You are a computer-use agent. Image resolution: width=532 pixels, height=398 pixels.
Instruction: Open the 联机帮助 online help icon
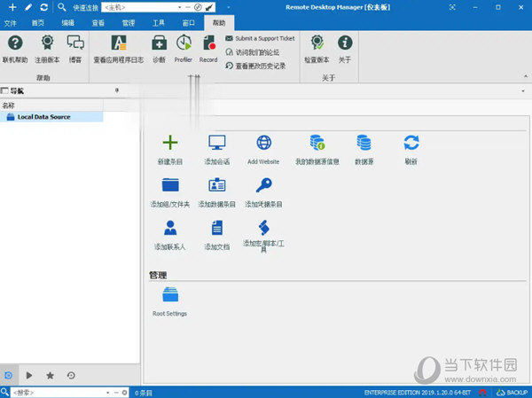tap(15, 43)
